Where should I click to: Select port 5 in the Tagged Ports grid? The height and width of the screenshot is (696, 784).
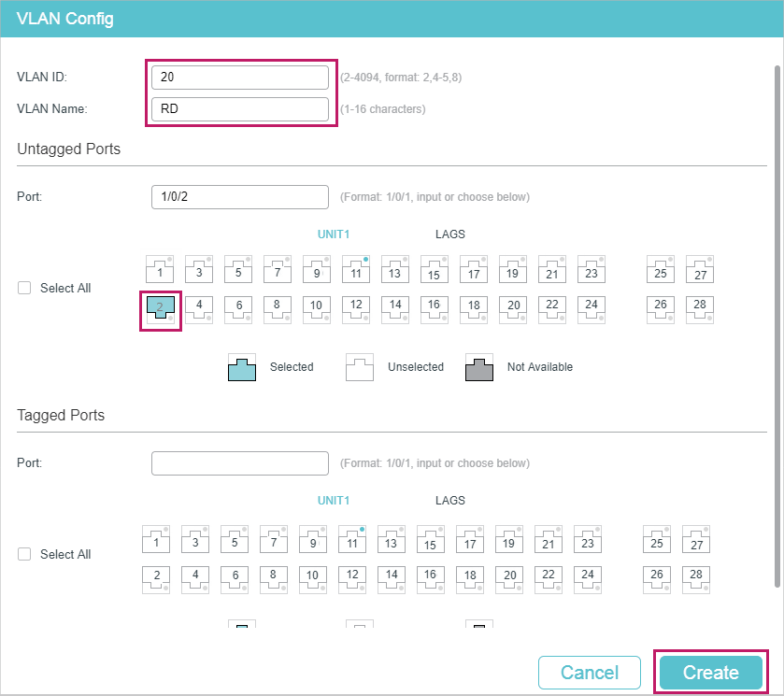tap(235, 539)
